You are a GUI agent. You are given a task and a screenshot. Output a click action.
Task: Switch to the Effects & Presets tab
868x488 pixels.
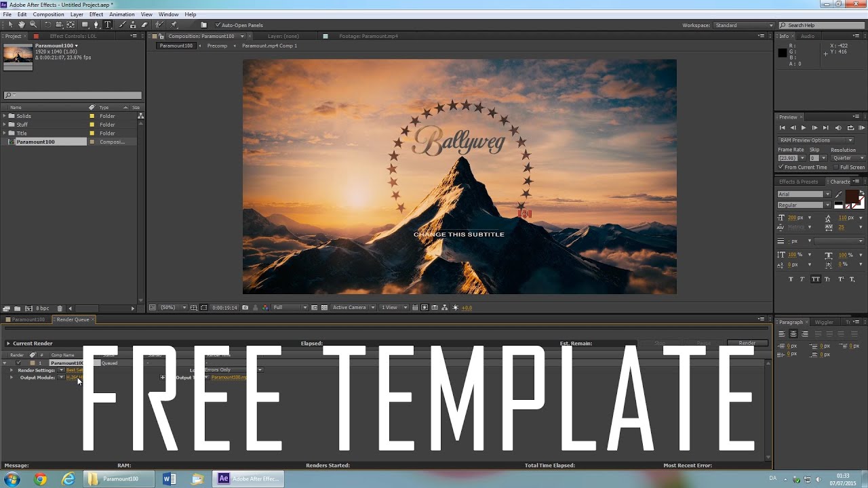[799, 182]
